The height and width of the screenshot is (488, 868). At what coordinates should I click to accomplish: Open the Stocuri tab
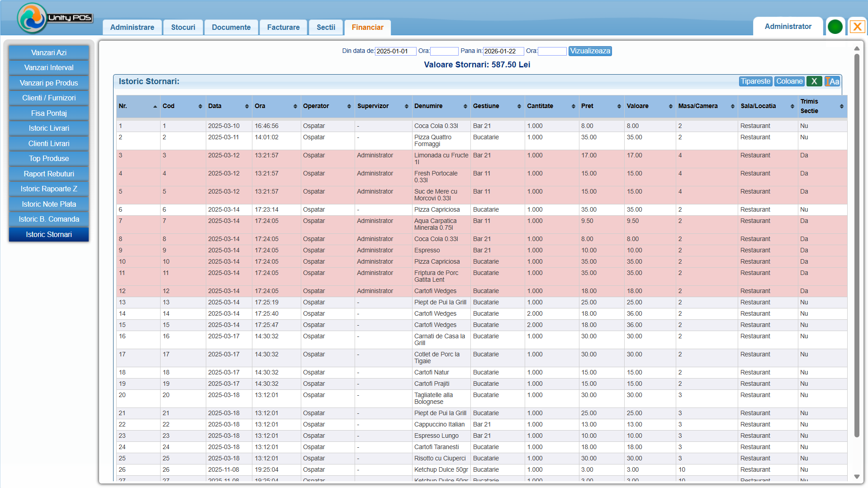click(183, 27)
